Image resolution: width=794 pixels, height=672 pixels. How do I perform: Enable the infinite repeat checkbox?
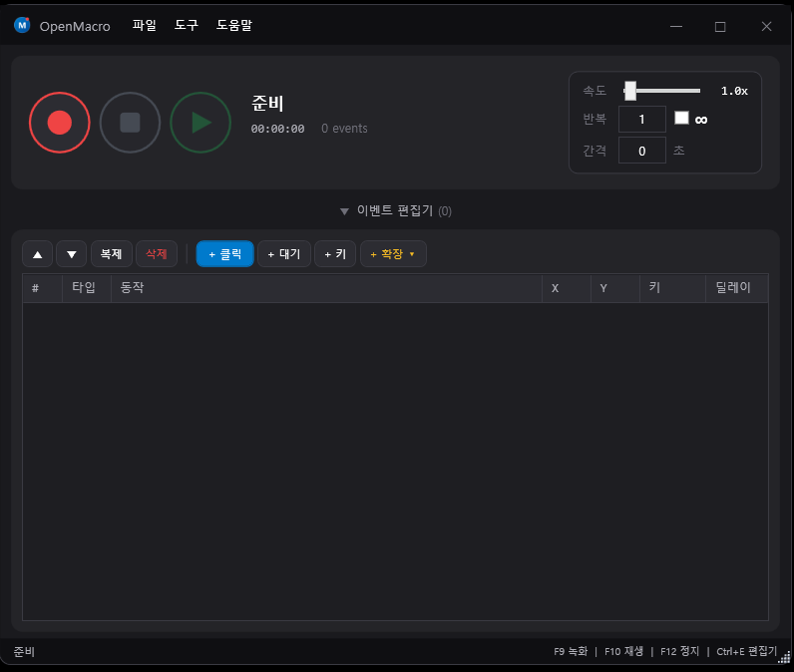(x=681, y=118)
